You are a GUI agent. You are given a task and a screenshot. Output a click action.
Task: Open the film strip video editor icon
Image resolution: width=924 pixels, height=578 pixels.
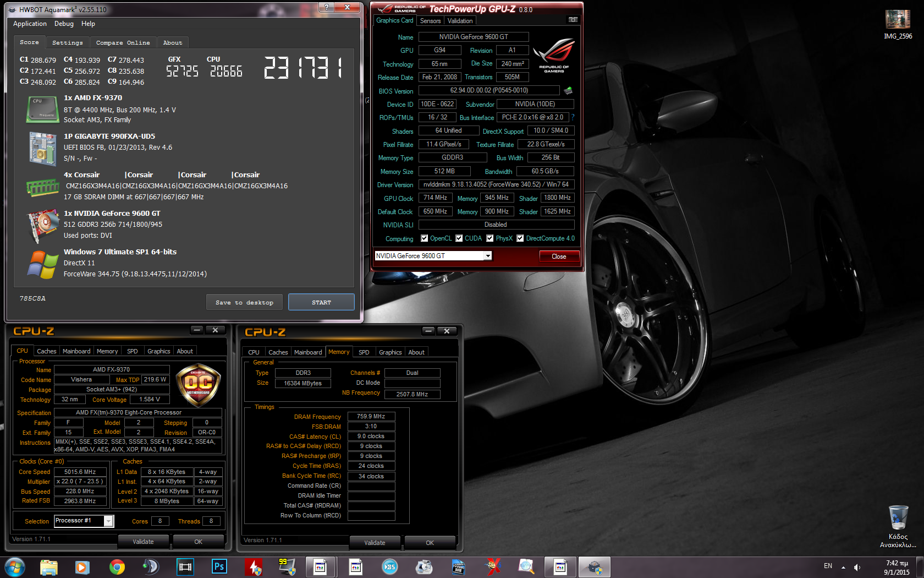click(185, 567)
